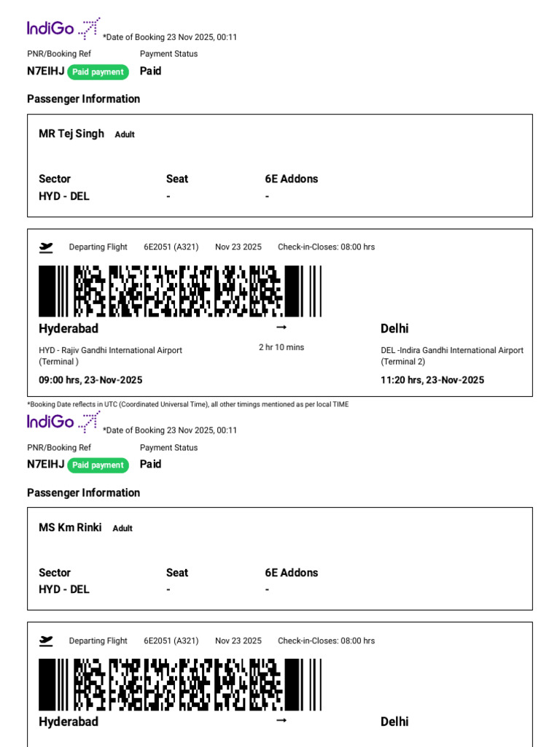This screenshot has height=747, width=560.
Task: Click the second departing flight airplane icon
Action: coord(46,640)
